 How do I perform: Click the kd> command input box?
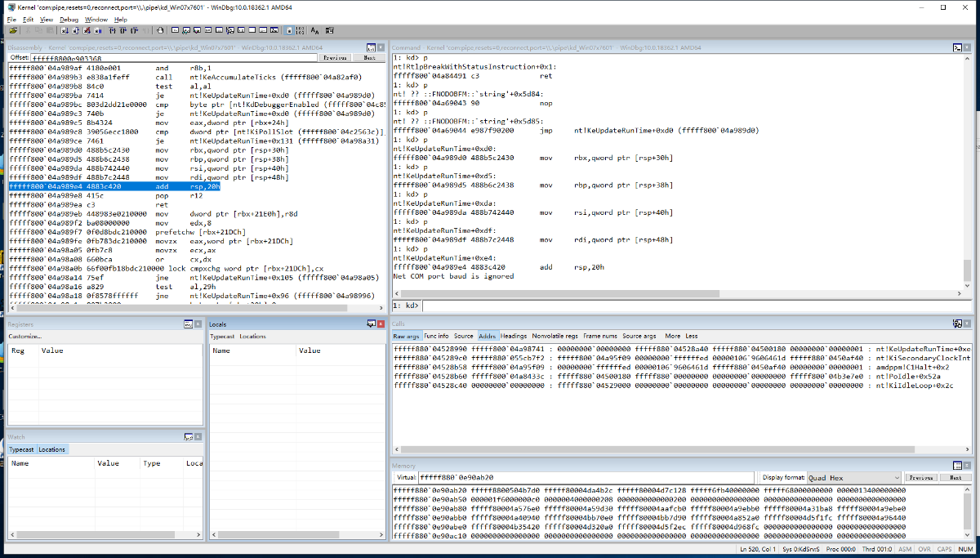click(x=697, y=306)
